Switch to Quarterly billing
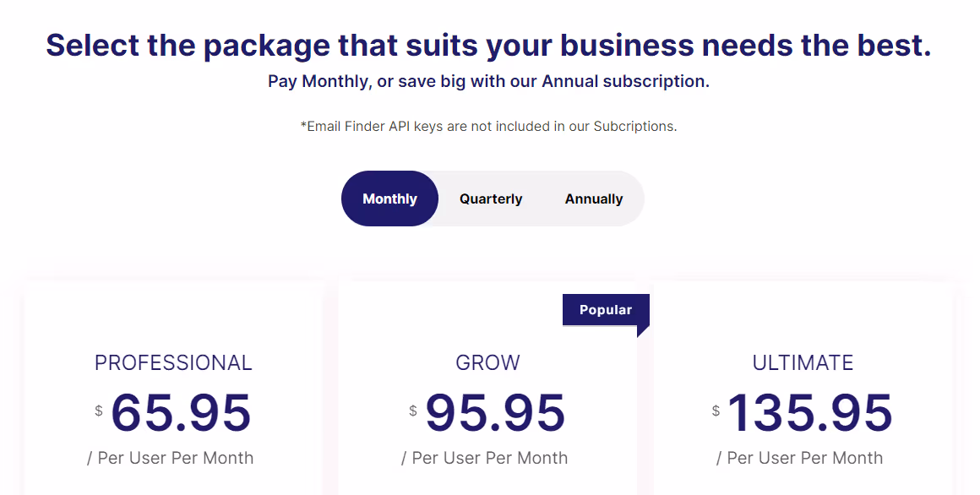Image resolution: width=980 pixels, height=495 pixels. pos(491,199)
